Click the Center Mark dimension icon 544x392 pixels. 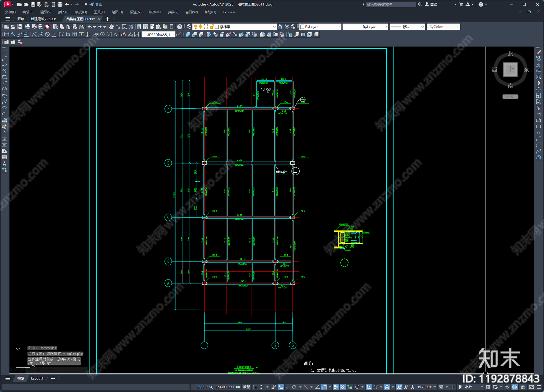pyautogui.click(x=102, y=34)
